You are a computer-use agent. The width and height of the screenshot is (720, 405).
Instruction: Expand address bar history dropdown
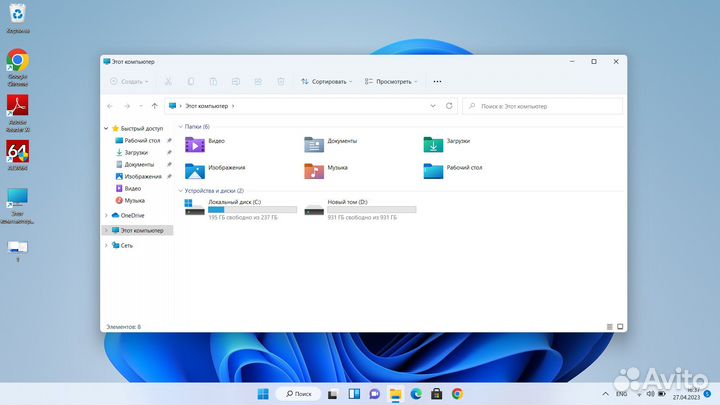click(x=433, y=106)
